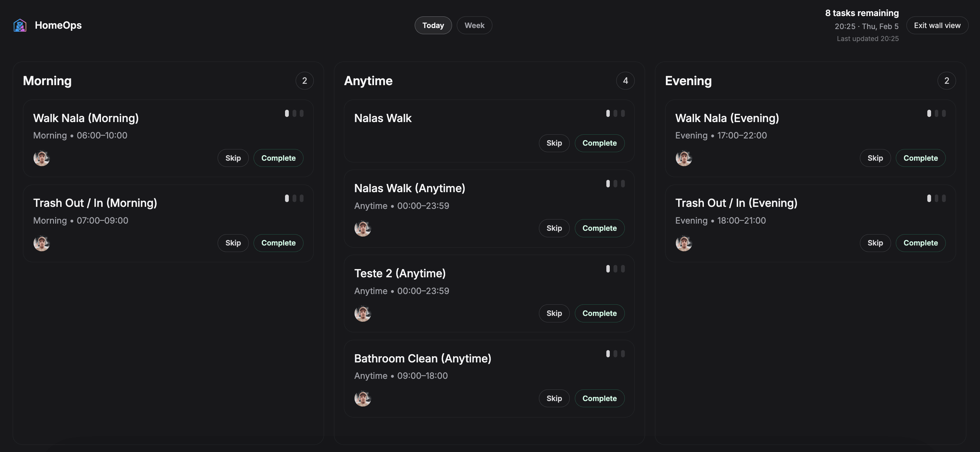Screen dimensions: 980x452
Task: Skip the Bathroom Clean (Anytime) task
Action: 554,398
